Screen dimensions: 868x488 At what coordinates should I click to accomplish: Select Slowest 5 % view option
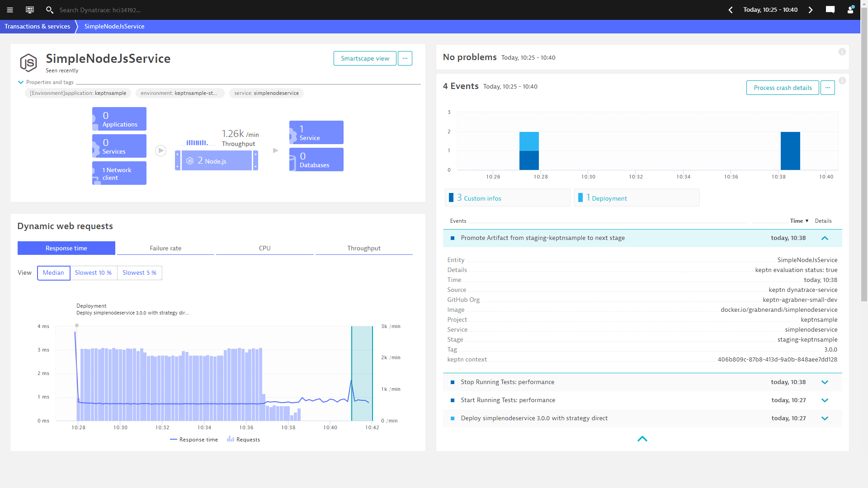tap(139, 273)
